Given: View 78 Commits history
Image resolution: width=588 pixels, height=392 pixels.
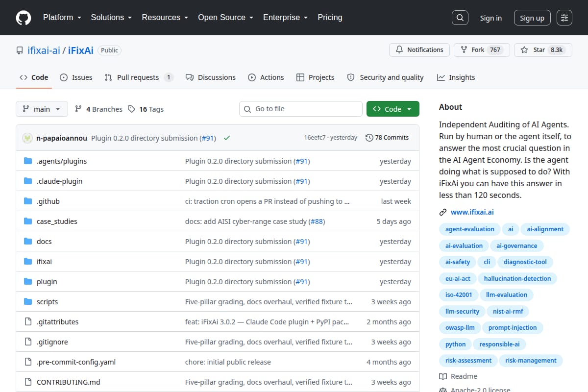Looking at the screenshot, I should point(387,138).
